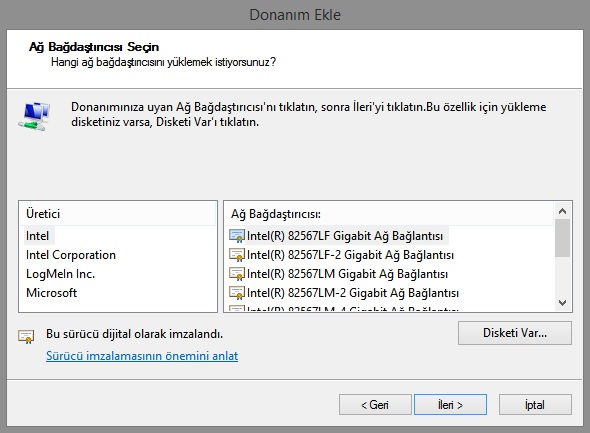This screenshot has height=433, width=590.
Task: Click the Ağ Bağdaştırıcısı column header
Action: [389, 214]
